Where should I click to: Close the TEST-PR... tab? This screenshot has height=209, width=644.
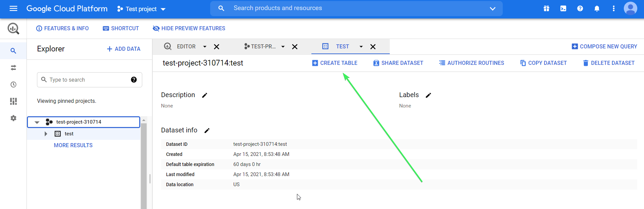tap(295, 47)
